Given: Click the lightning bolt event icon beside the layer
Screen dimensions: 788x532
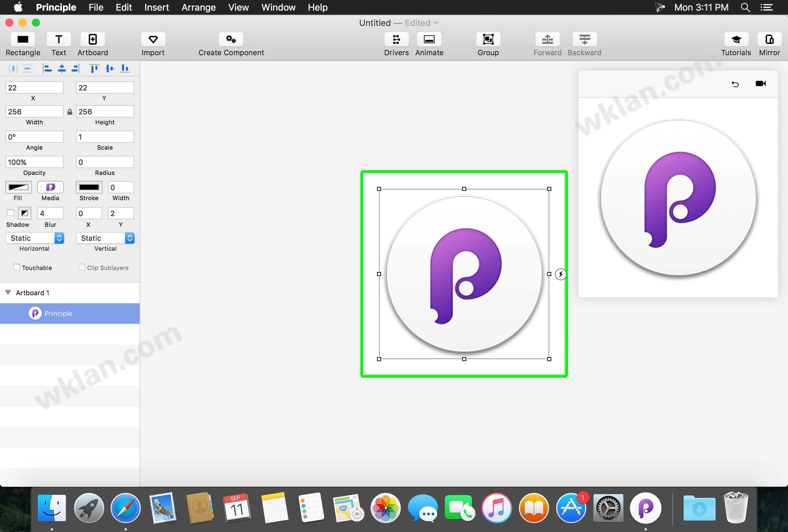Looking at the screenshot, I should click(561, 274).
